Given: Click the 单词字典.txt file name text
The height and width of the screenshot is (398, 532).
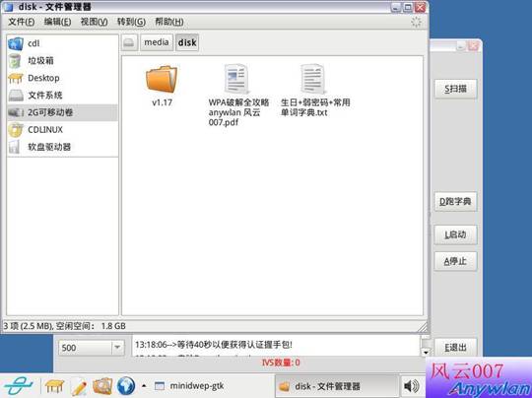Looking at the screenshot, I should pos(303,112).
